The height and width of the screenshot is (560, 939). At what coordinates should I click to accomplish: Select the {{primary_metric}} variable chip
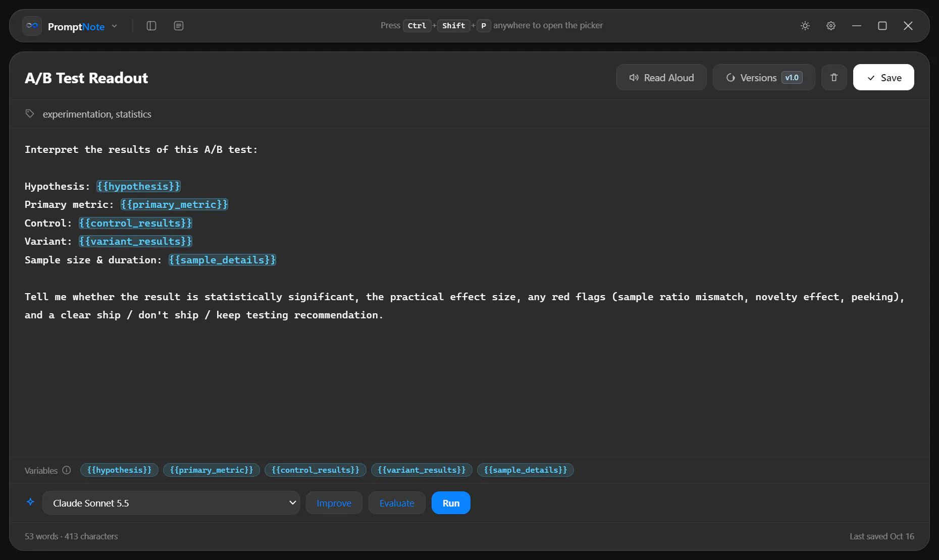pyautogui.click(x=212, y=470)
